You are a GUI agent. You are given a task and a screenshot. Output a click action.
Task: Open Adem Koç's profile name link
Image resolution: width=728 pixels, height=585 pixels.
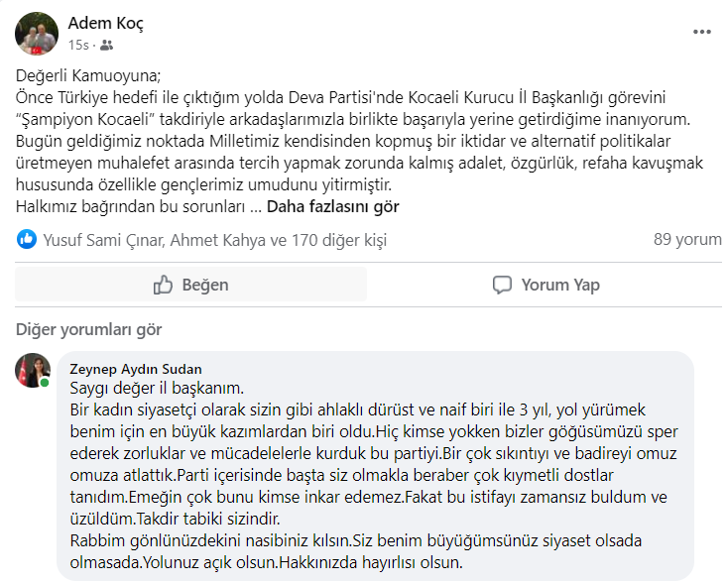pos(105,24)
